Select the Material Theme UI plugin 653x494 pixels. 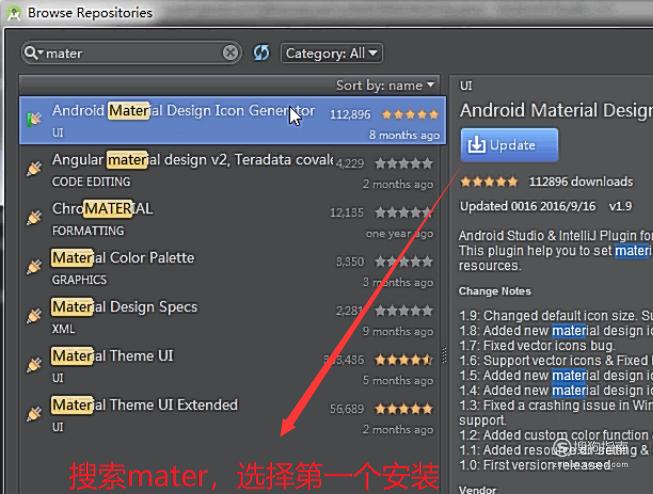(230, 367)
